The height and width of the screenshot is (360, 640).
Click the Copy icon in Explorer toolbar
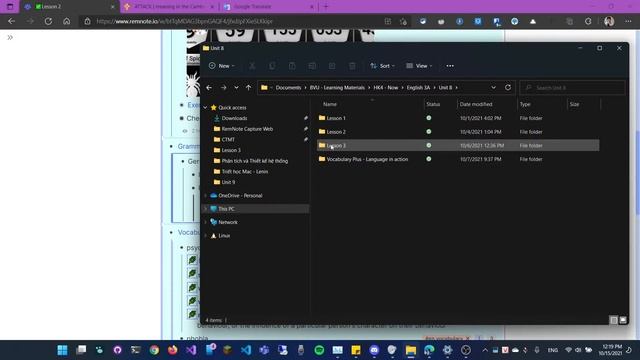point(272,66)
